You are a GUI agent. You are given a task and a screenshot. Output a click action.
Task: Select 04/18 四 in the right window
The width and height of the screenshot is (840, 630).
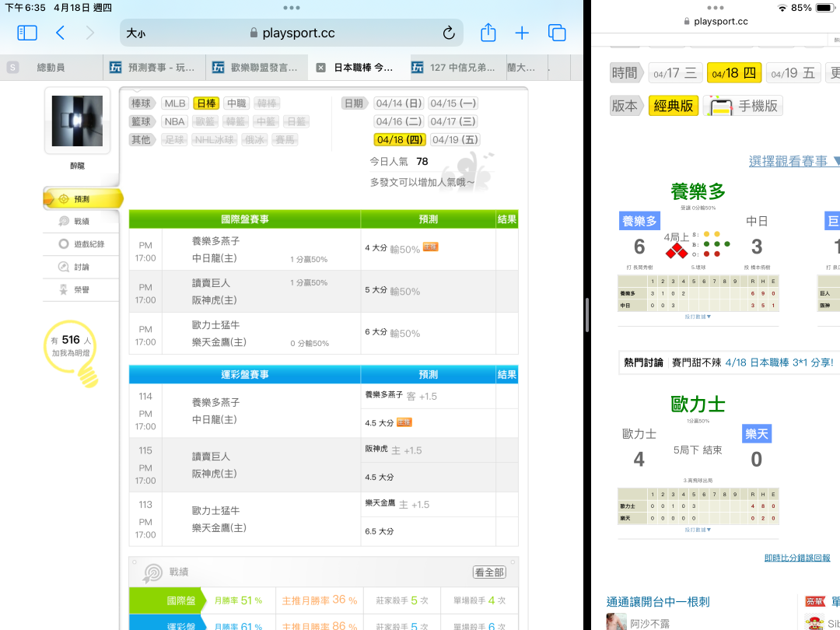[x=734, y=73]
